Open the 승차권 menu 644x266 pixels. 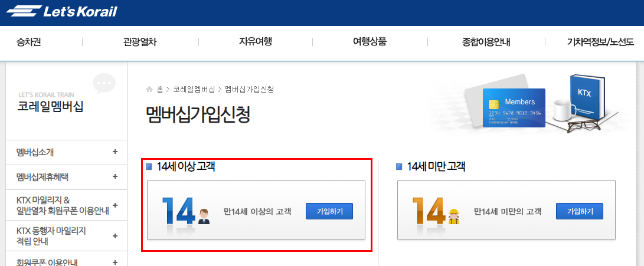(28, 42)
